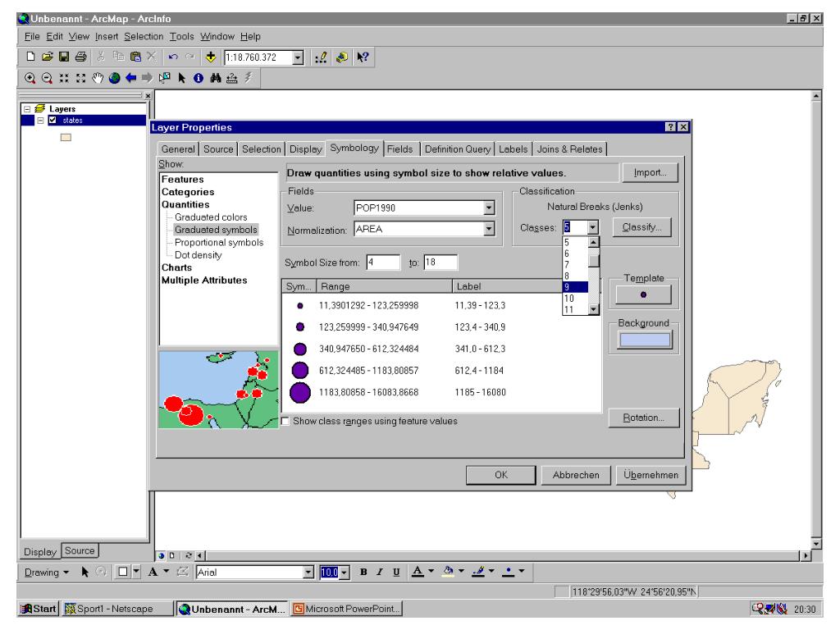Click the Symbol Size to field
840x630 pixels.
(441, 262)
